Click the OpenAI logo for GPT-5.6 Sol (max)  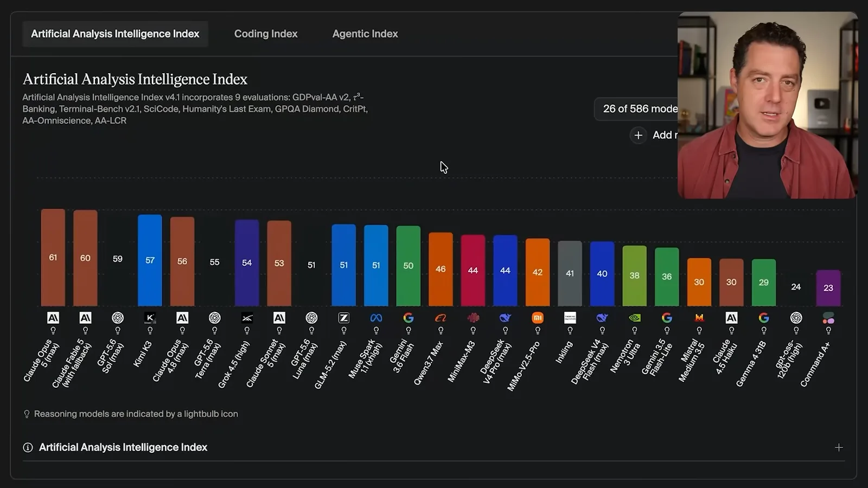[118, 318]
